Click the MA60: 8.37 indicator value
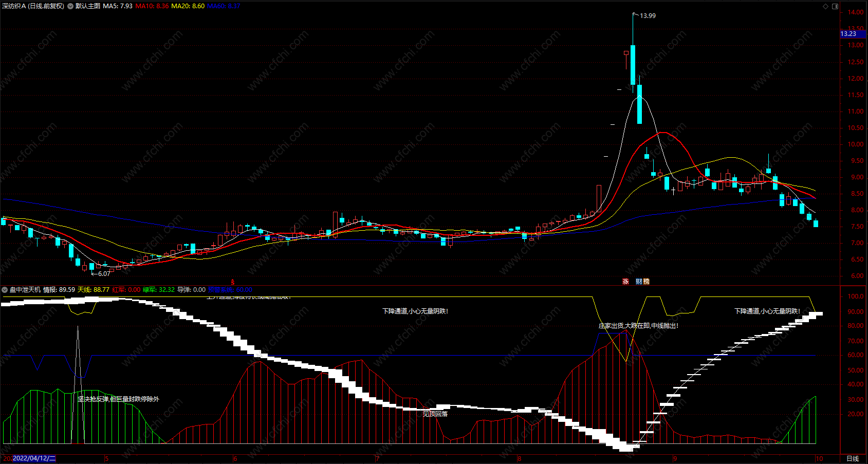The height and width of the screenshot is (464, 868). click(224, 6)
